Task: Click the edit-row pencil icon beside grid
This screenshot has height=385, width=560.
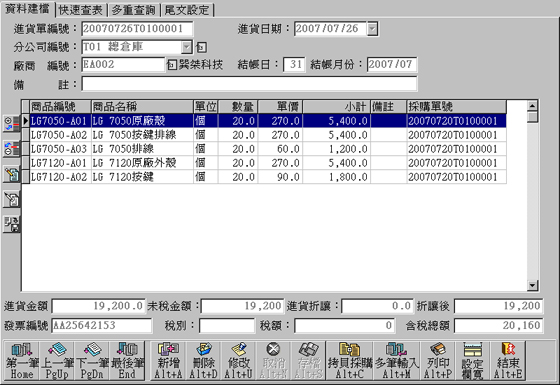Action: 12,174
